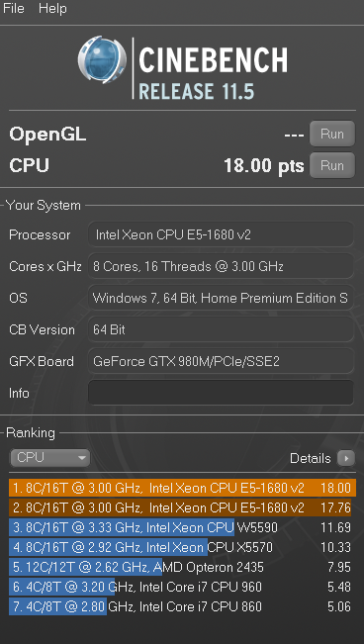The width and height of the screenshot is (364, 644).
Task: Select the Core i7 960 ranking row
Action: 182,587
